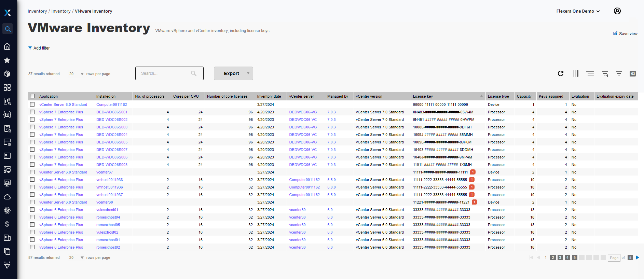Open the Flexera One Demo org dropdown
Image resolution: width=644 pixels, height=279 pixels.
(578, 11)
